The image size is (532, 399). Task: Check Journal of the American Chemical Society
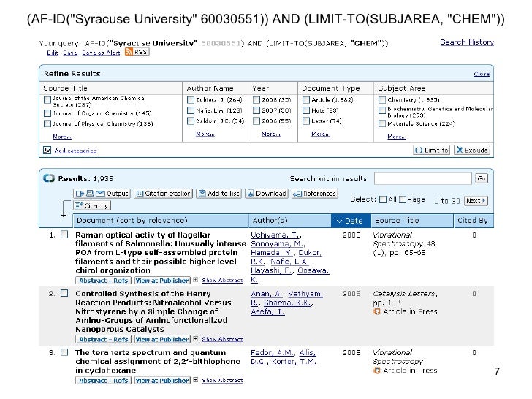[x=47, y=100]
